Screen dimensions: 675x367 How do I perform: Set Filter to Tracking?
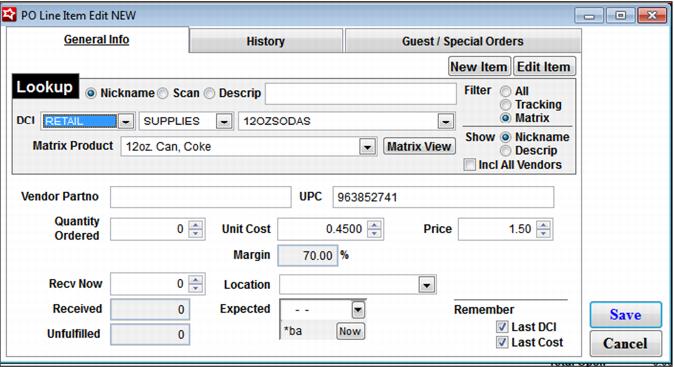coord(505,105)
